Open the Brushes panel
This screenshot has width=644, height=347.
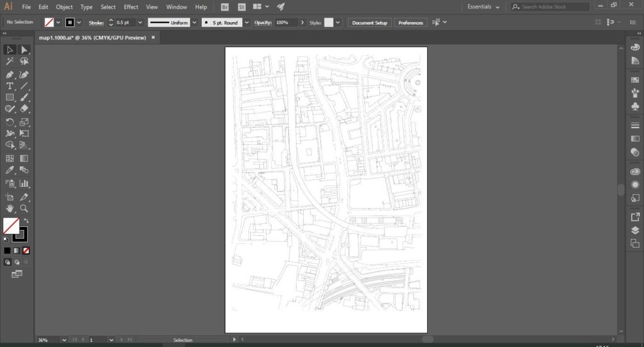click(x=635, y=93)
